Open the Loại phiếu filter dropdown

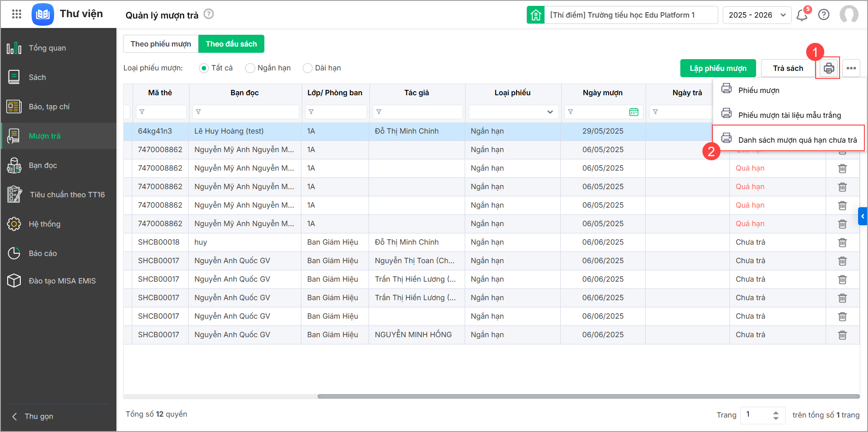click(x=513, y=112)
